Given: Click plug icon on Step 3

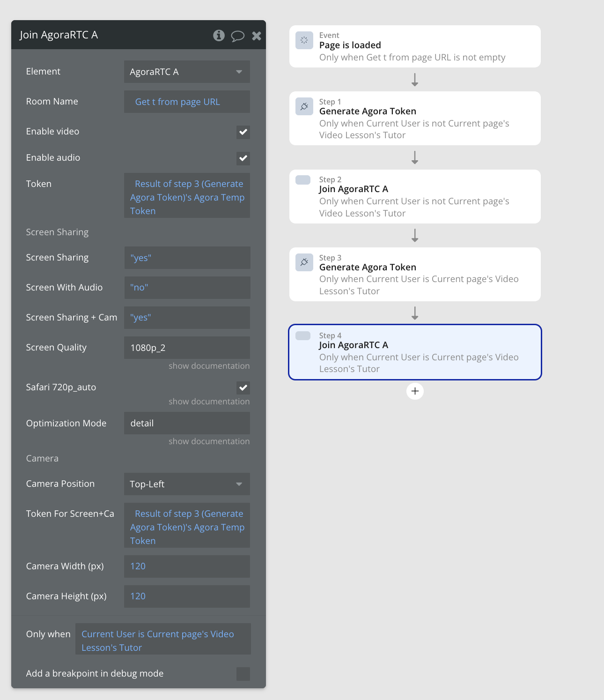Looking at the screenshot, I should [304, 262].
